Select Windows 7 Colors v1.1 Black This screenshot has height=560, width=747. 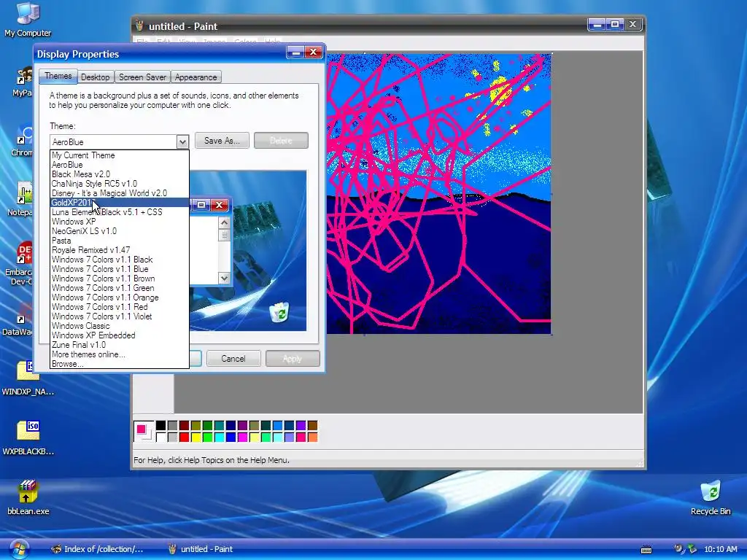[x=120, y=260]
